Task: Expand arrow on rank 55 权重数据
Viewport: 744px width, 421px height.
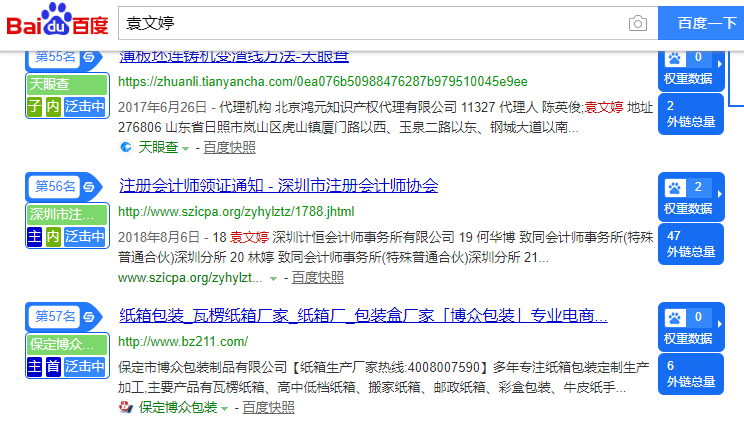Action: [720, 64]
